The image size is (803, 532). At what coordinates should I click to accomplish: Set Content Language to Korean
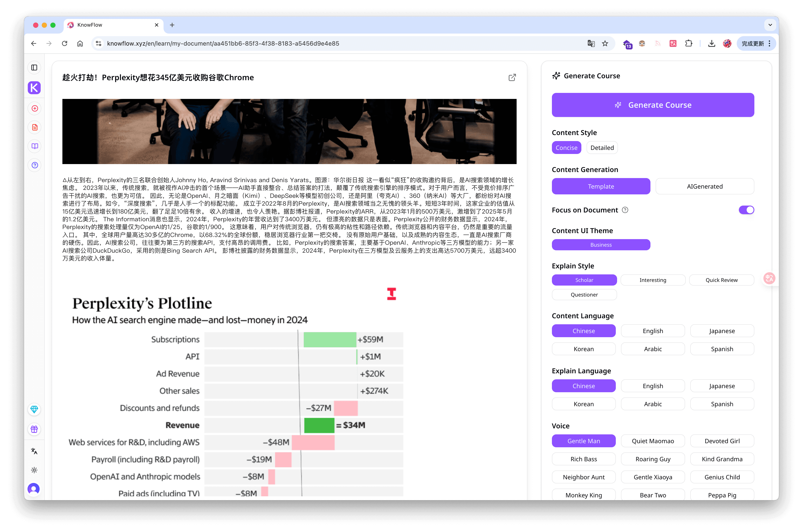[583, 349]
